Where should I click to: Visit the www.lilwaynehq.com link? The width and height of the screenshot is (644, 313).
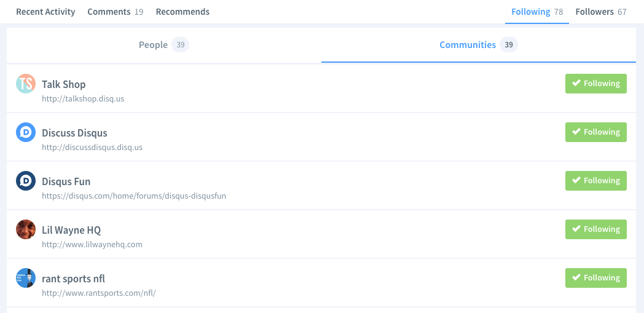click(92, 244)
